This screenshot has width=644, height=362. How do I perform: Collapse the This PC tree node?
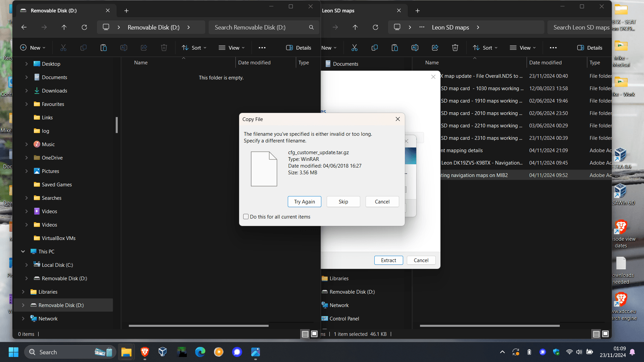click(x=23, y=251)
